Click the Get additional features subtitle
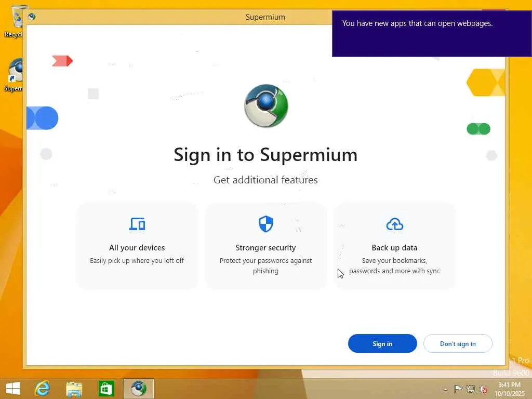This screenshot has width=532, height=399. point(265,180)
